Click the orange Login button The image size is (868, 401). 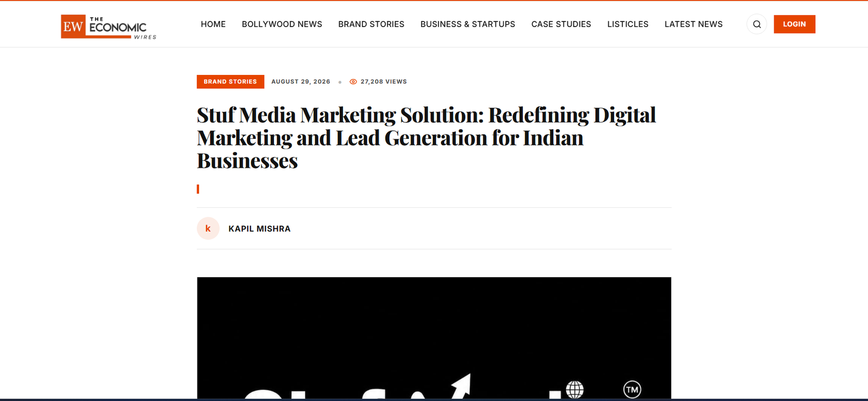point(794,24)
